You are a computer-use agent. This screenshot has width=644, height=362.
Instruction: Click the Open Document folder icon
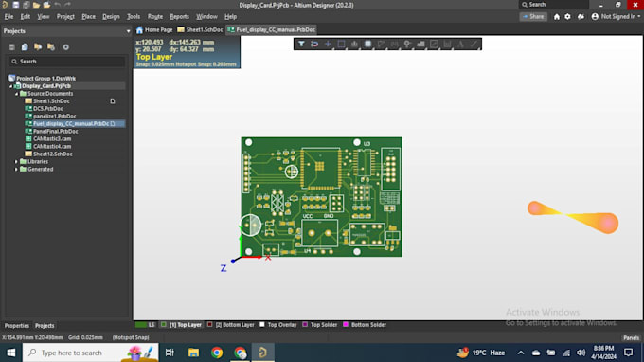pyautogui.click(x=36, y=5)
